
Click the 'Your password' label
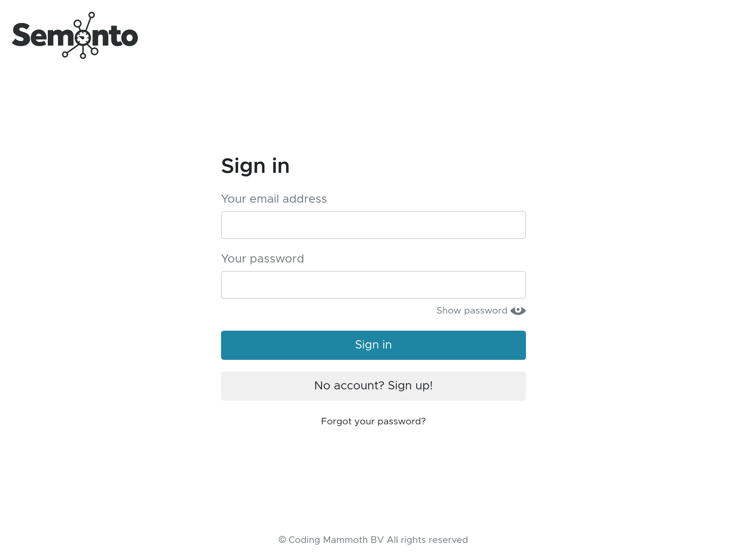pyautogui.click(x=262, y=259)
